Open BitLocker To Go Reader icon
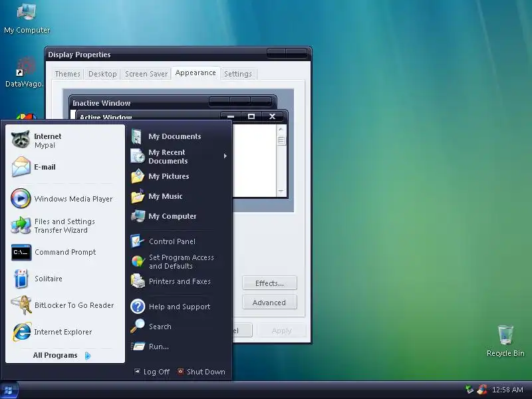The width and height of the screenshot is (532, 399). point(21,305)
